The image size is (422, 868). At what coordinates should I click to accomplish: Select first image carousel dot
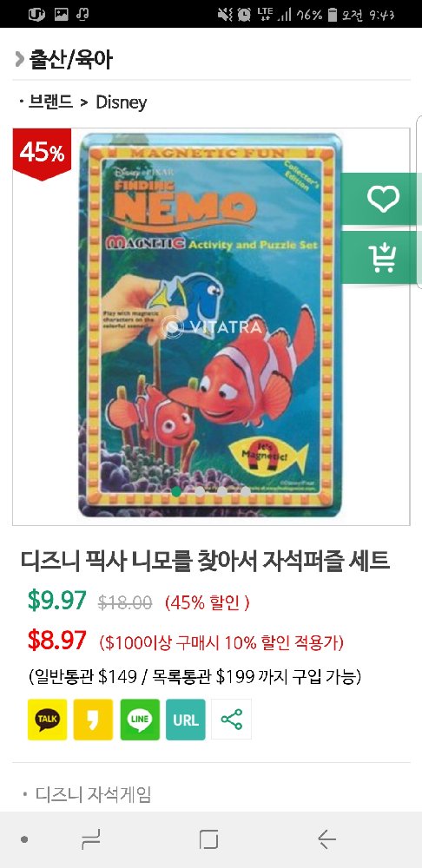click(176, 490)
